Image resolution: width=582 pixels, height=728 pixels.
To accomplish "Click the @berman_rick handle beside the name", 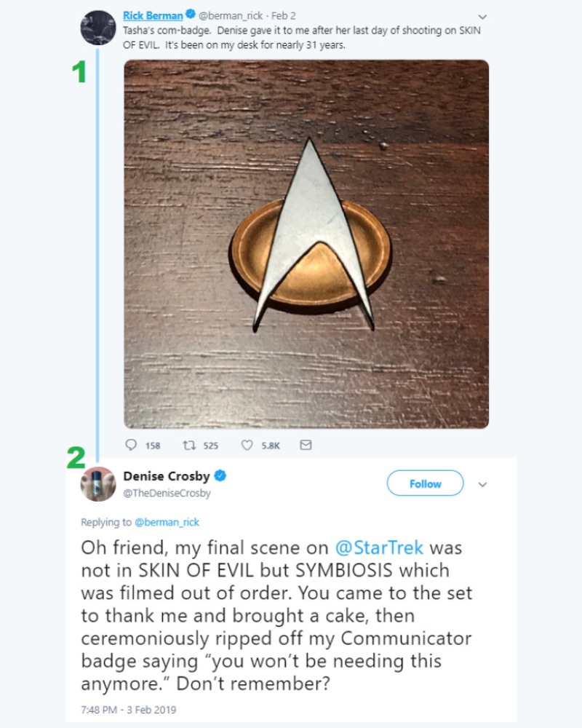I will tap(231, 16).
